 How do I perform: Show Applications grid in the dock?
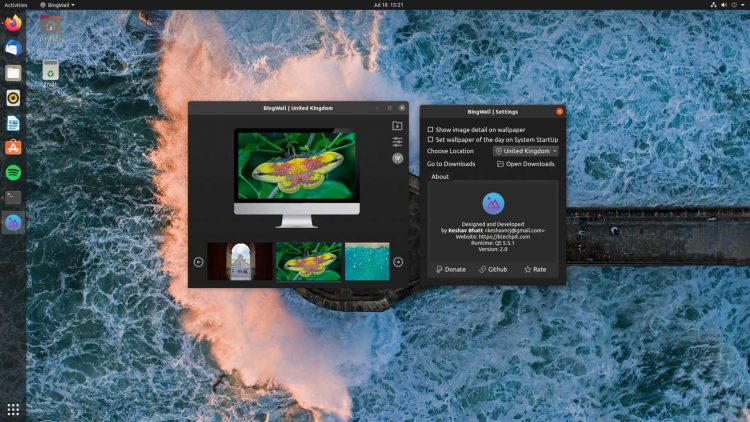point(13,410)
